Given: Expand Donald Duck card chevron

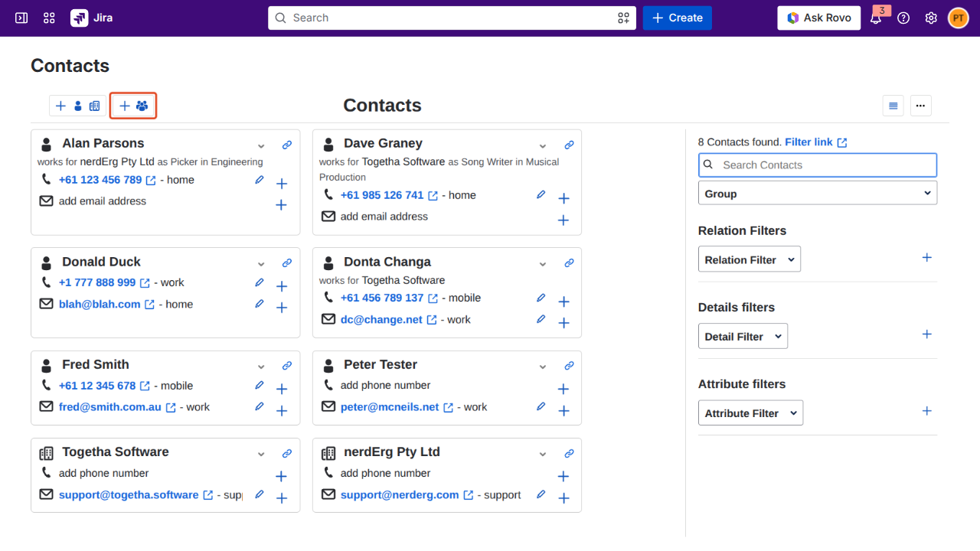Looking at the screenshot, I should coord(261,264).
